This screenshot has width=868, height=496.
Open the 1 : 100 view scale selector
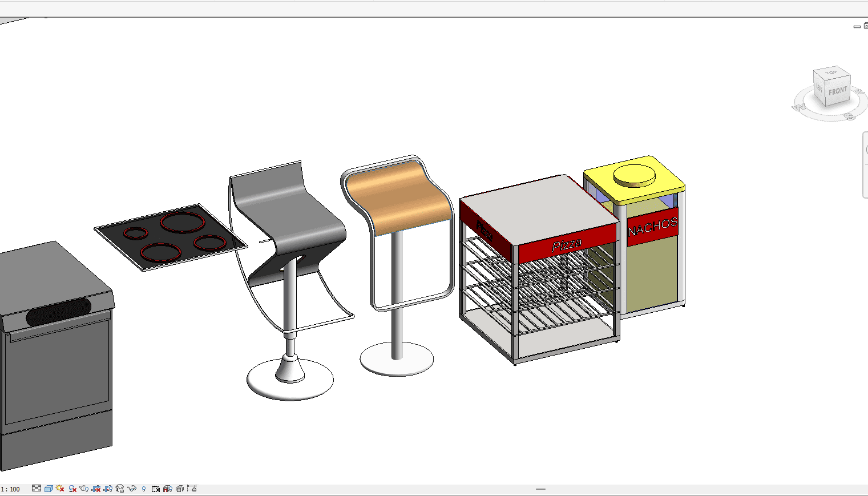11,489
